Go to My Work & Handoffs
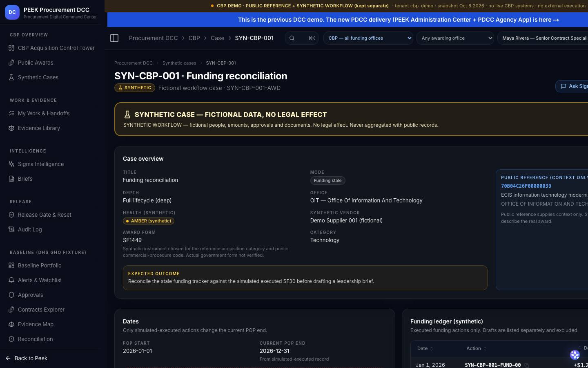Image resolution: width=588 pixels, height=368 pixels. pyautogui.click(x=51, y=113)
